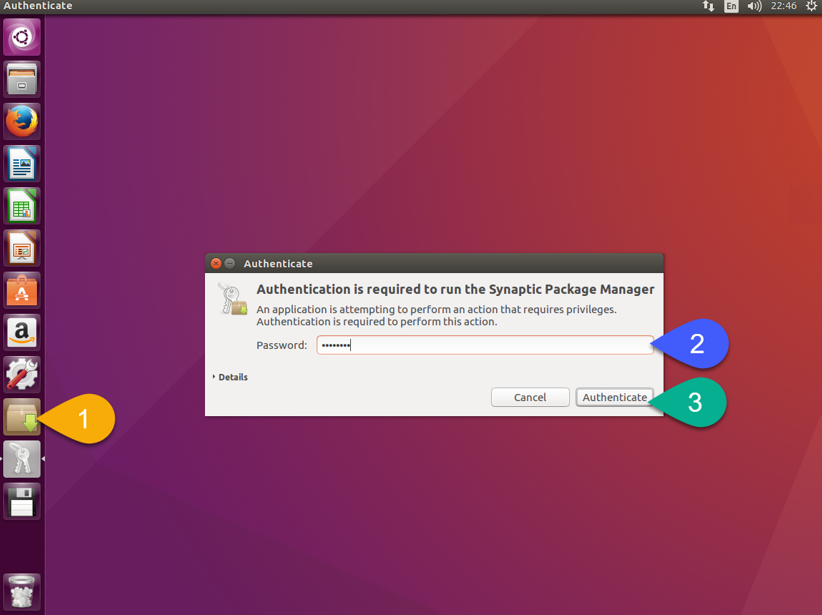Open System Settings wrench icon
The image size is (822, 615).
pos(22,374)
